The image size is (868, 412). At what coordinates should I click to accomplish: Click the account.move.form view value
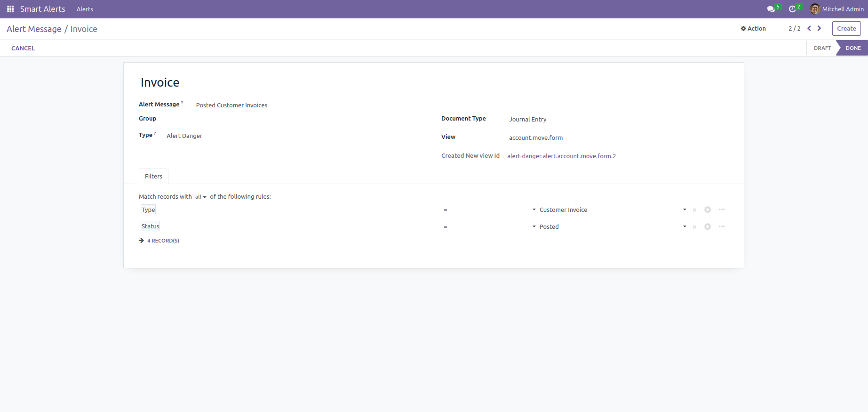coord(536,138)
